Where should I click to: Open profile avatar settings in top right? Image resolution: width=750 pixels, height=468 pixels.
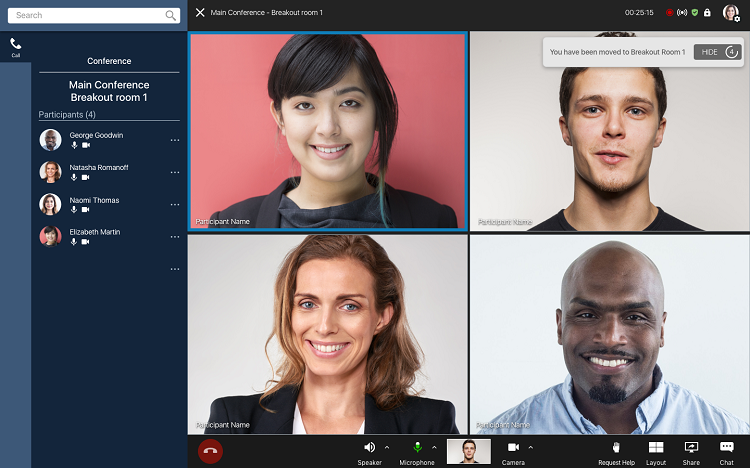(731, 13)
